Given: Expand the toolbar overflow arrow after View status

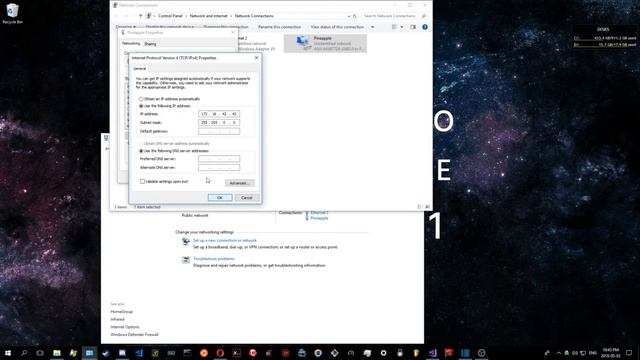Looking at the screenshot, I should point(372,27).
